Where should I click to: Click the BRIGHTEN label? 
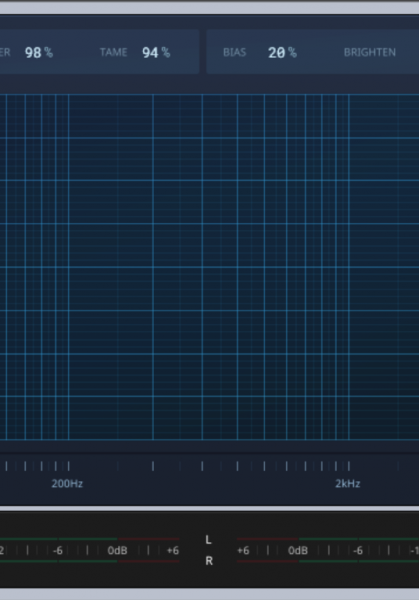pos(370,52)
